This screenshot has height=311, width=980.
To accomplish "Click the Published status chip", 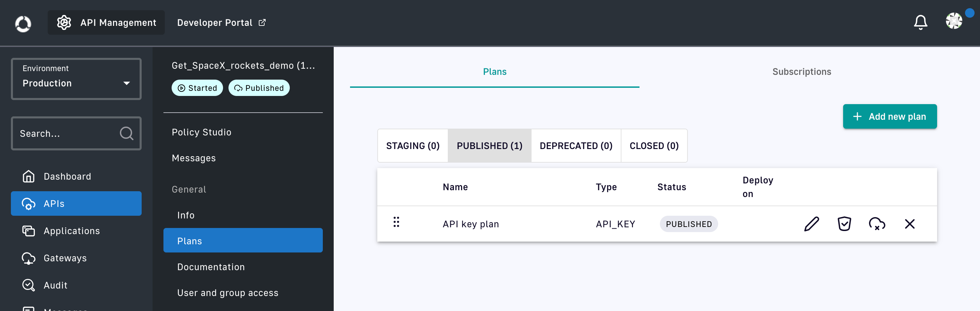I will (259, 88).
